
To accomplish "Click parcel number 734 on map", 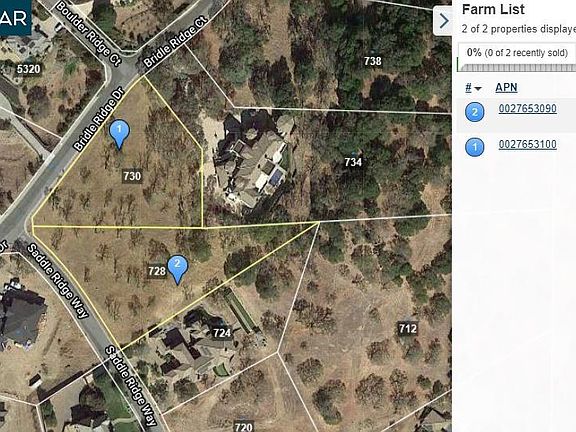I will pos(353,162).
